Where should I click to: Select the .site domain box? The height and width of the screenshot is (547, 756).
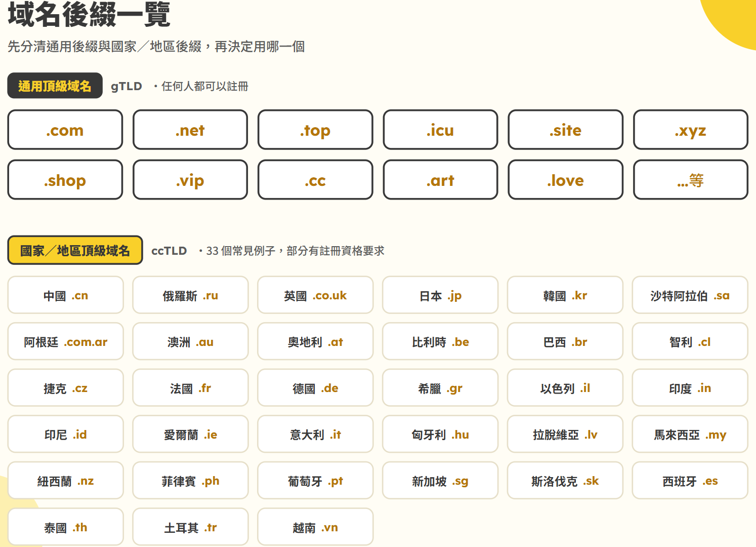point(566,130)
